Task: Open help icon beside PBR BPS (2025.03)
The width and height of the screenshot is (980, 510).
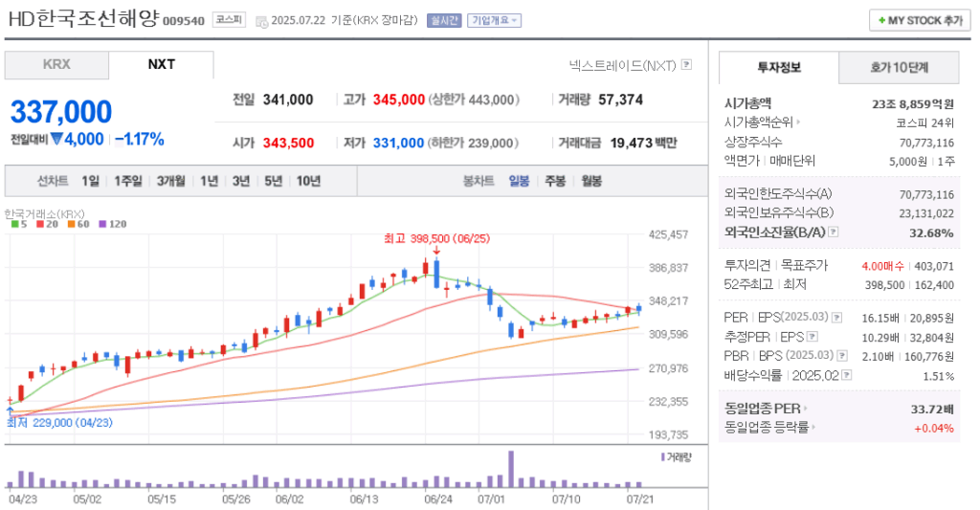Action: [x=842, y=356]
